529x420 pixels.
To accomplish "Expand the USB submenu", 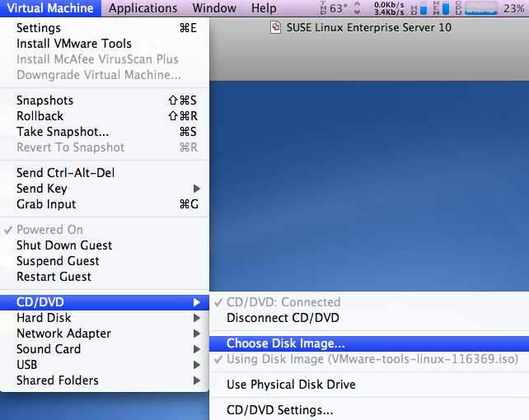I will 105,365.
